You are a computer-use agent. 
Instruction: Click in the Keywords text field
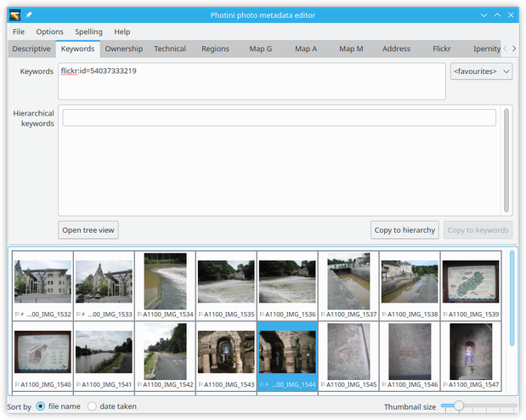252,82
